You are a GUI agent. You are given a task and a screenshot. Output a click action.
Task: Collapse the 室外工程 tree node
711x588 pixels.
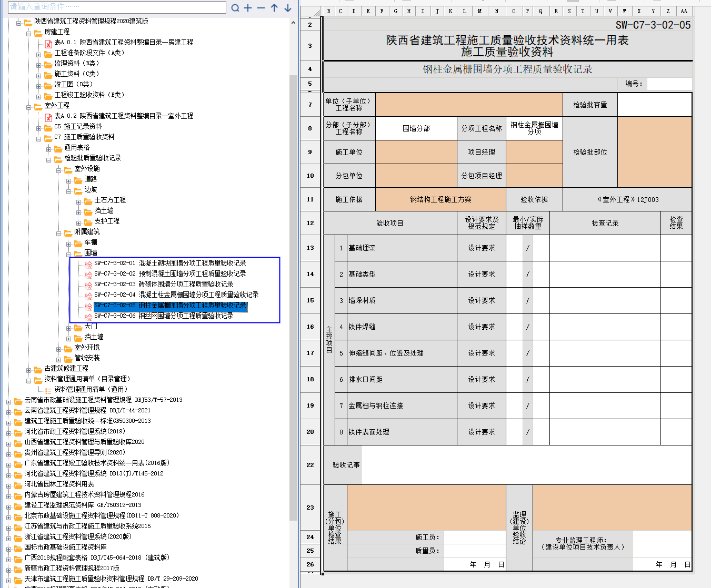click(x=29, y=106)
